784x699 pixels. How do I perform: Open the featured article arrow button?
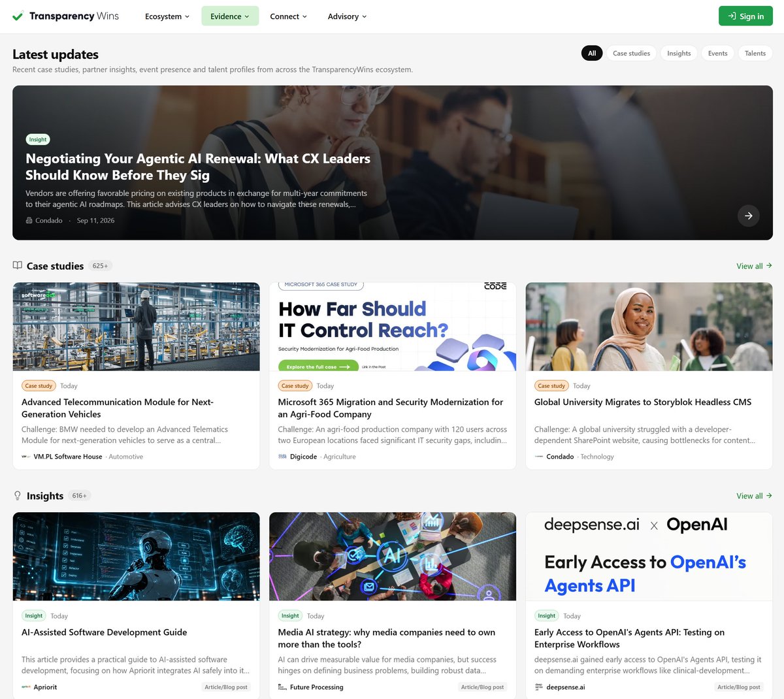(749, 216)
